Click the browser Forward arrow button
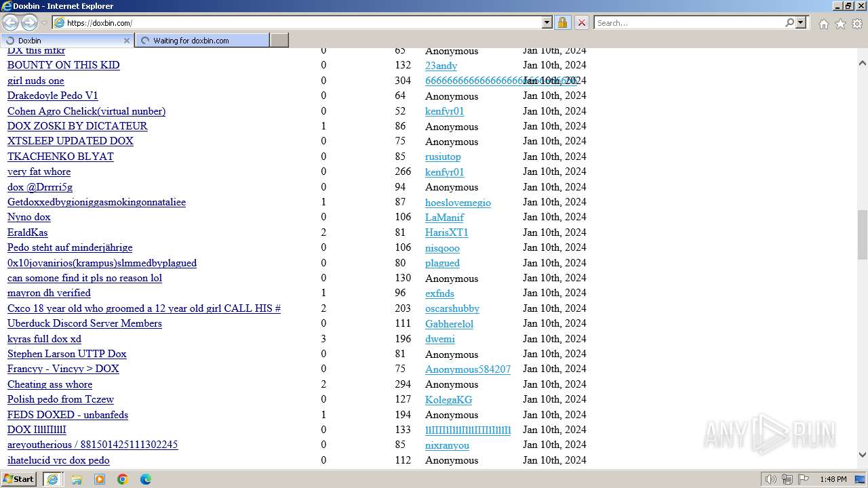The image size is (868, 488). click(x=29, y=23)
